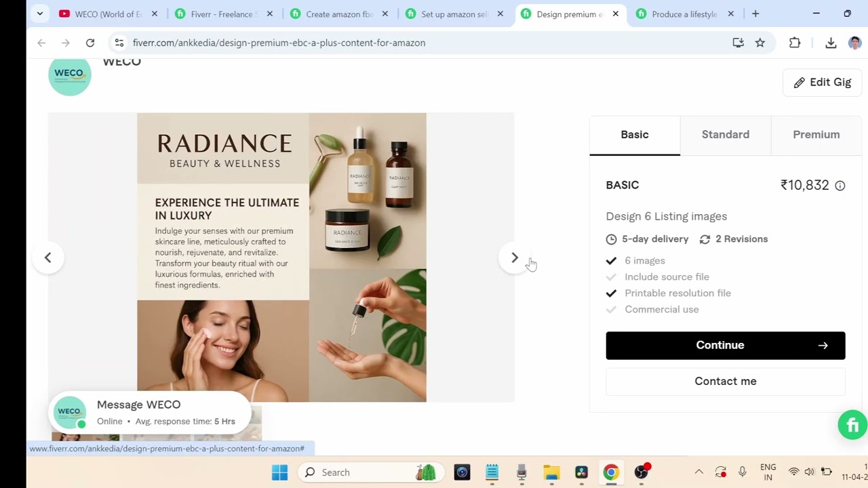Restore down the Chrome window

click(847, 14)
